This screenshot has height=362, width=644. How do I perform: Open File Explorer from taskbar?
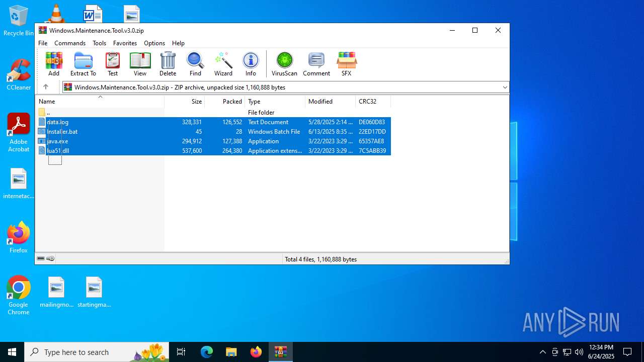[x=231, y=352]
